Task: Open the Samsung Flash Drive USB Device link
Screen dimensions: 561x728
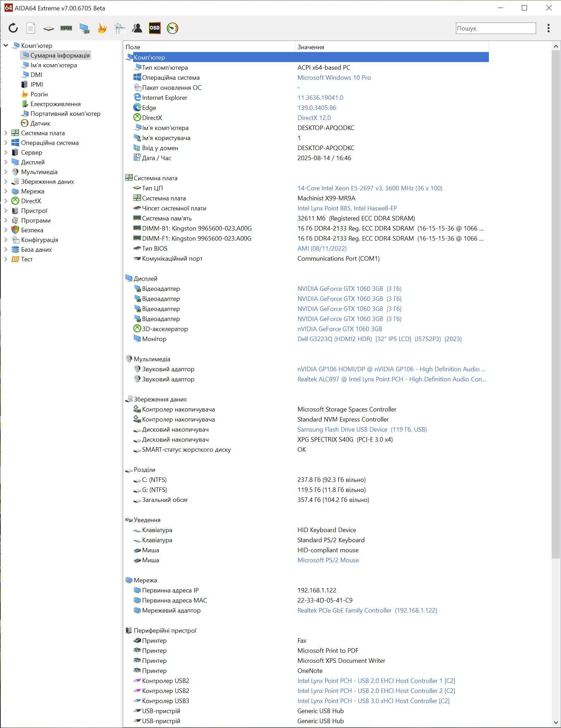Action: tap(362, 430)
